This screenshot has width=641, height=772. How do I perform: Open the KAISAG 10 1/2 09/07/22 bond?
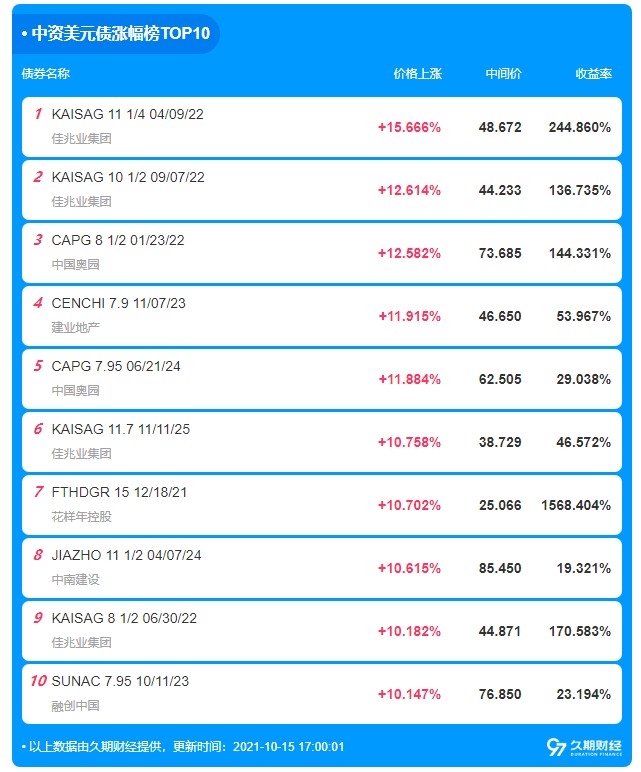point(127,177)
